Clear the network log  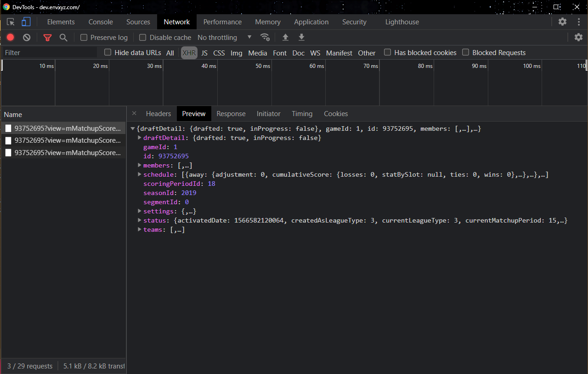[x=27, y=38]
